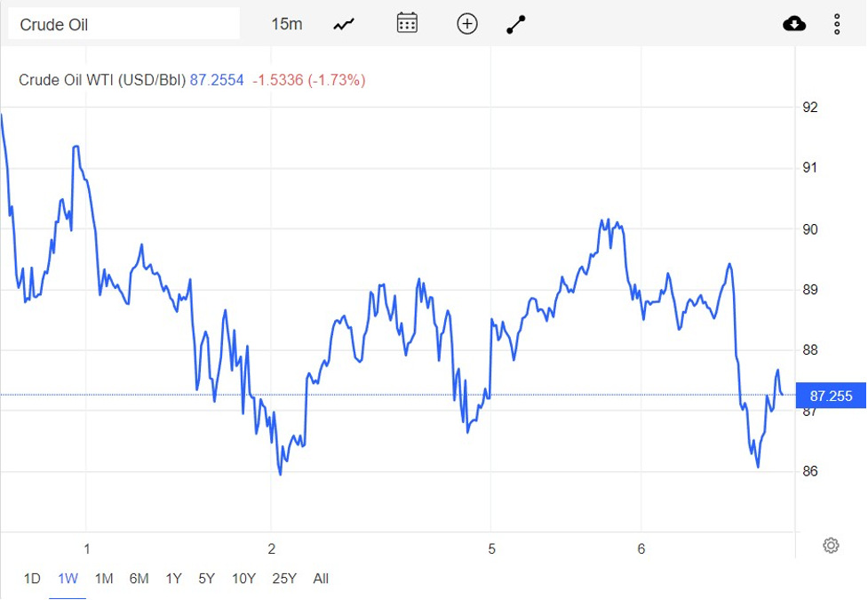
Task: Show the 5Y time range
Action: click(x=207, y=579)
